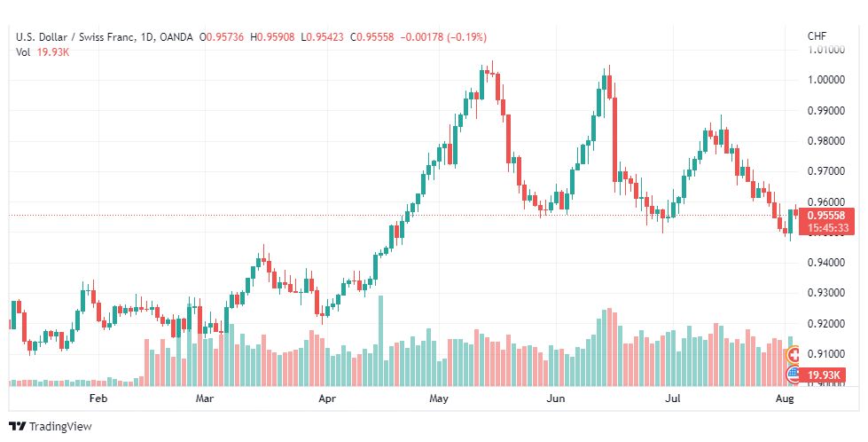Viewport: 868px width, 442px height.
Task: Click the Jun marker on time axis
Action: pyautogui.click(x=555, y=399)
